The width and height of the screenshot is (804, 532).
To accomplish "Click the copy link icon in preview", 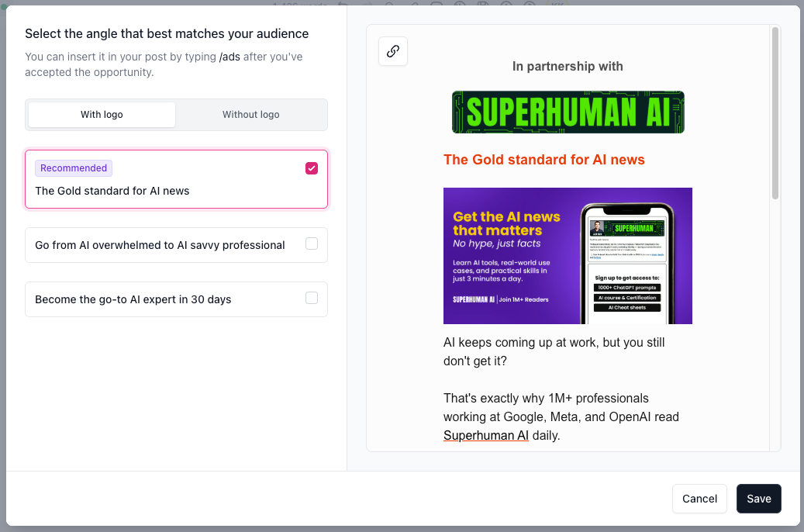I will tap(393, 51).
